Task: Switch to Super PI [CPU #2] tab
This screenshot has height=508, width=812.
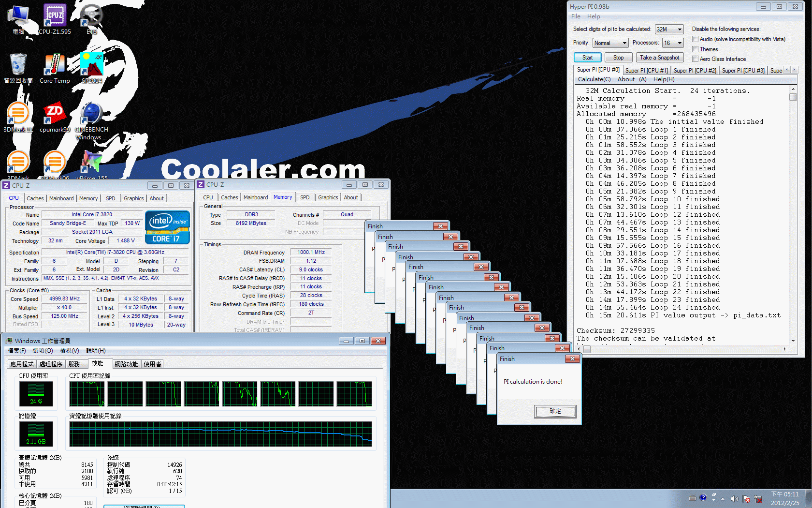Action: [695, 71]
